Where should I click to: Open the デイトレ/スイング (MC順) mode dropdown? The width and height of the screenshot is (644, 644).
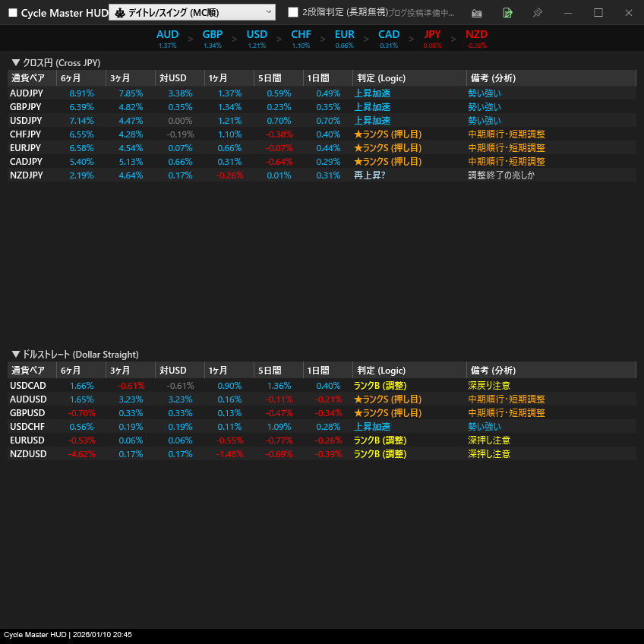192,12
